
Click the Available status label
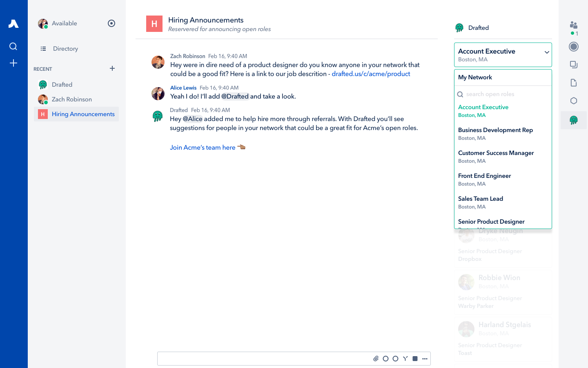coord(65,23)
